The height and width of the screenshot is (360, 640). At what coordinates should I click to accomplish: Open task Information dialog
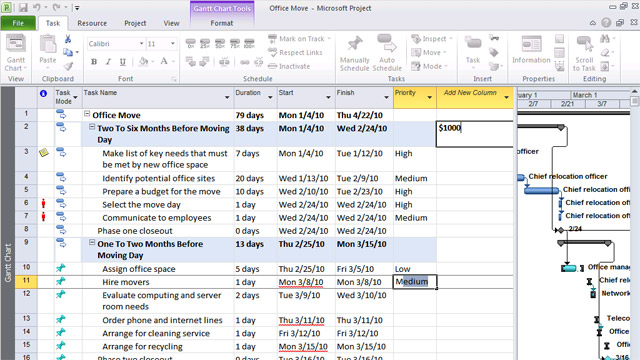[531, 49]
